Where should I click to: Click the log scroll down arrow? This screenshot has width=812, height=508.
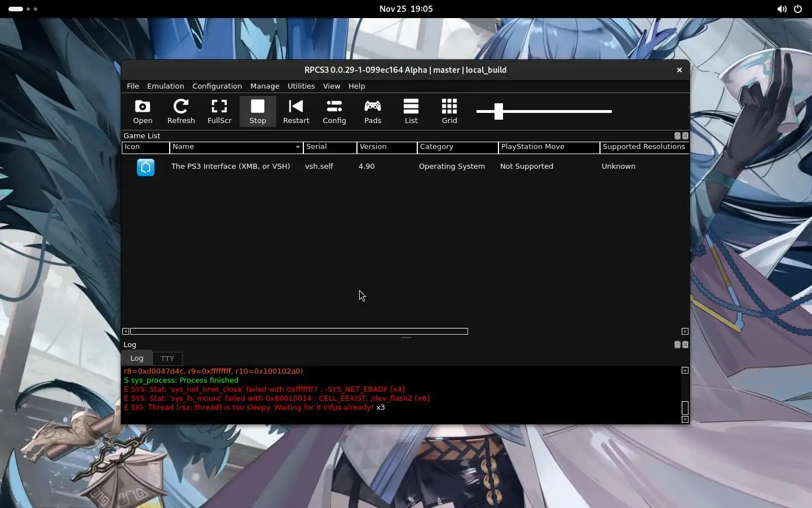(685, 419)
